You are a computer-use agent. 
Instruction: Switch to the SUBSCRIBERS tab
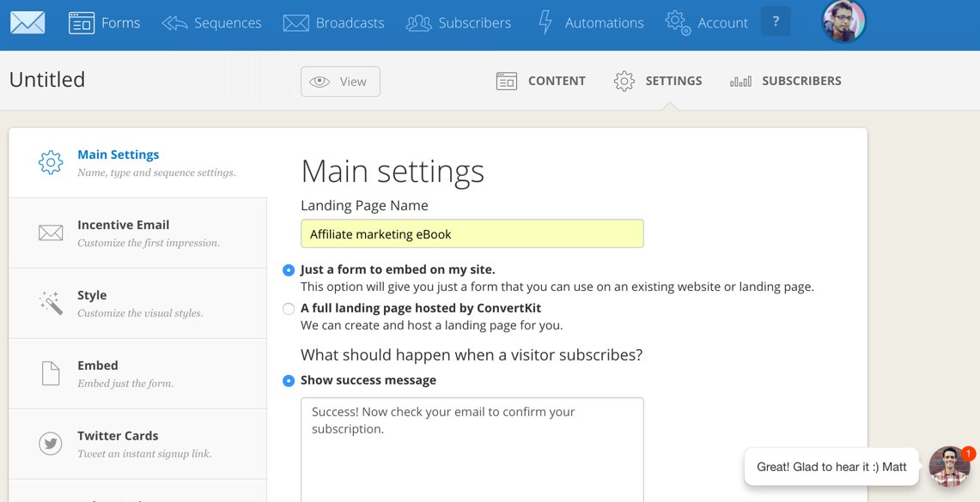point(786,82)
